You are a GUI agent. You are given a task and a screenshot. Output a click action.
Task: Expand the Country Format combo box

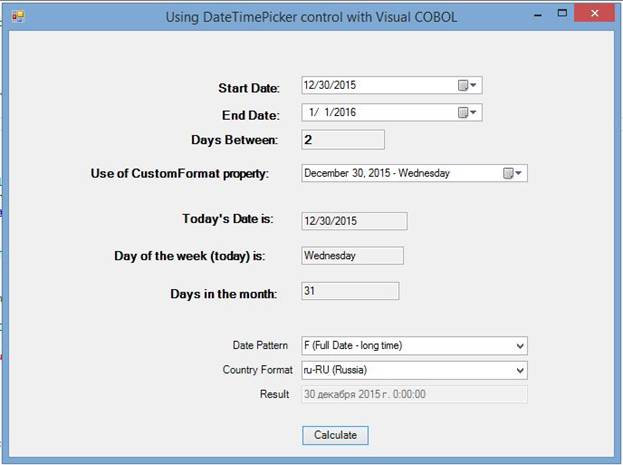coord(518,370)
